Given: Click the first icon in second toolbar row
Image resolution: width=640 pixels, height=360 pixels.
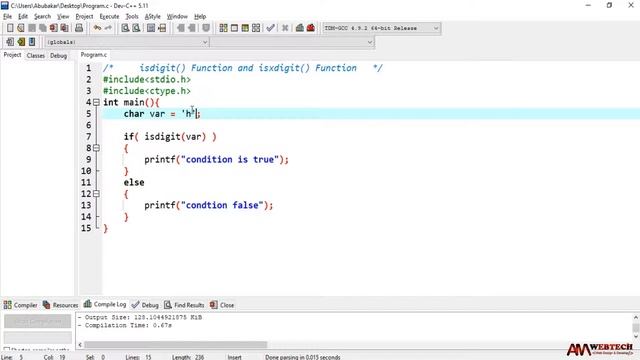Looking at the screenshot, I should [x=10, y=42].
